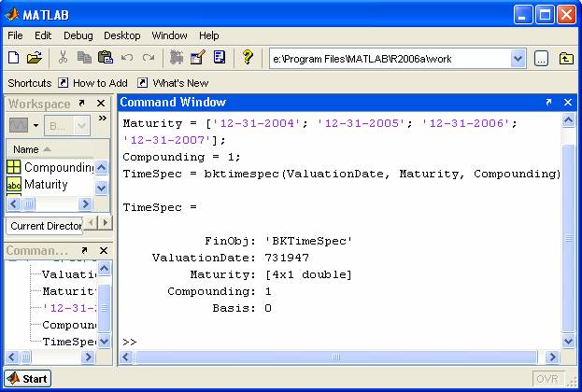Switch to the Current Directory tab
The height and width of the screenshot is (392, 582).
point(45,226)
